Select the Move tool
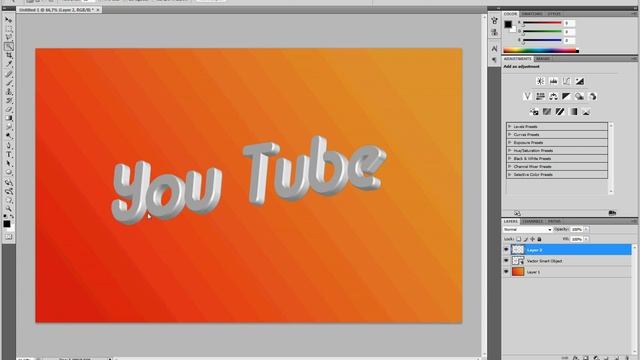Image resolution: width=640 pixels, height=360 pixels. (9, 20)
